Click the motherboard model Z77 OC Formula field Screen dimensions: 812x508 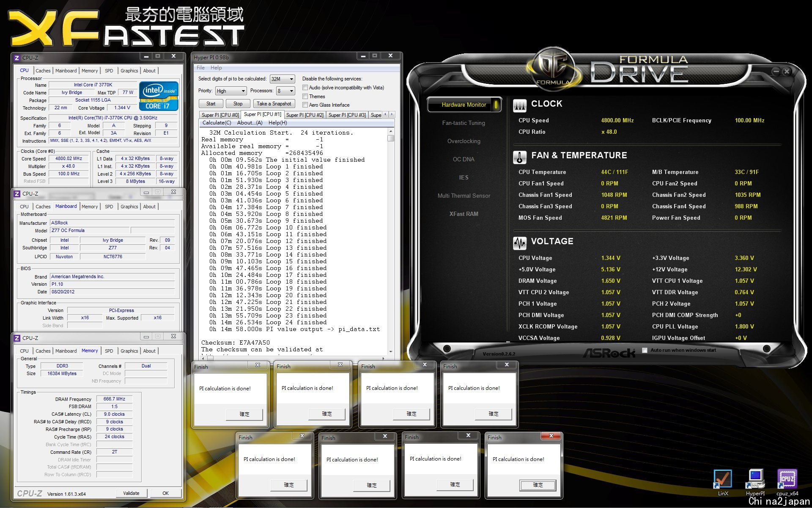click(89, 230)
